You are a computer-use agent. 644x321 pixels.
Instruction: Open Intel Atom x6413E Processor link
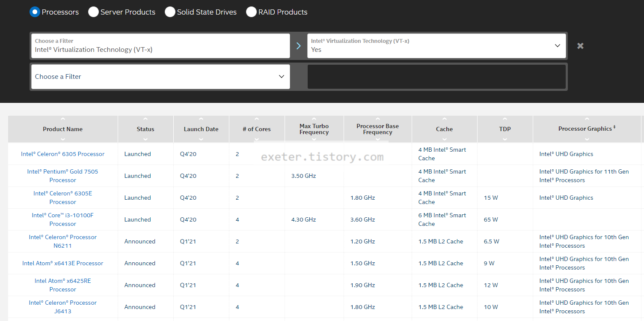(63, 263)
